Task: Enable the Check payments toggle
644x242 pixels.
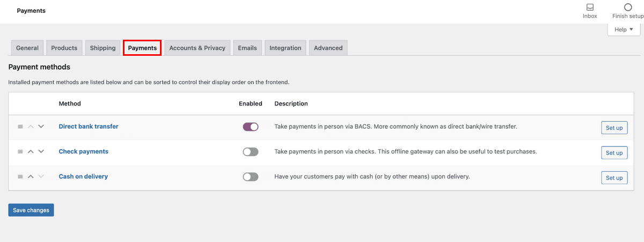Action: coord(251,152)
